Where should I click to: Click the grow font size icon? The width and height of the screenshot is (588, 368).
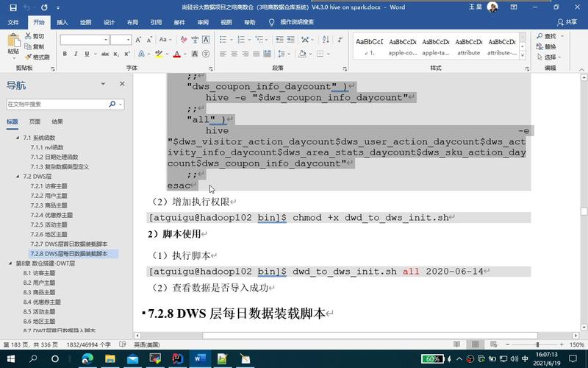coord(138,40)
